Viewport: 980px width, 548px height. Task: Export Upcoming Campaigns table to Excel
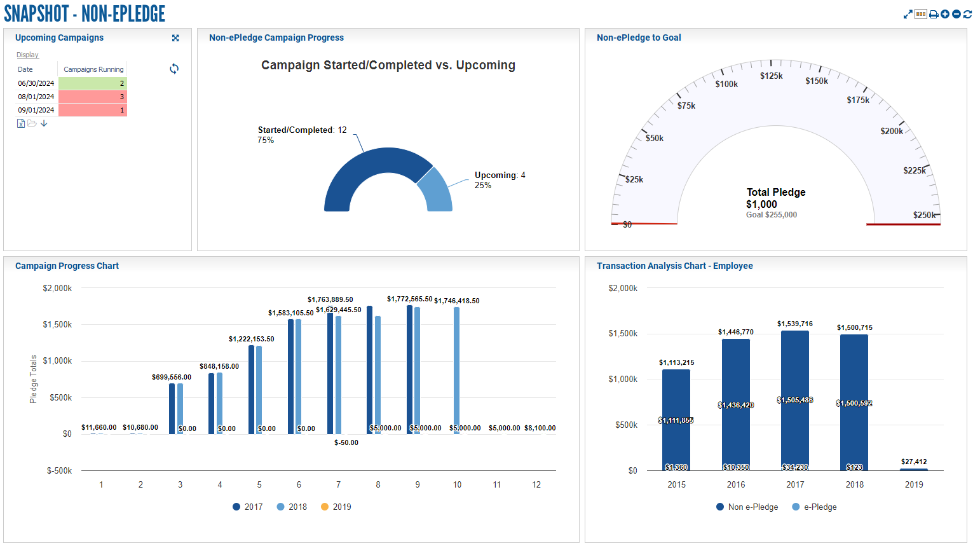coord(21,123)
